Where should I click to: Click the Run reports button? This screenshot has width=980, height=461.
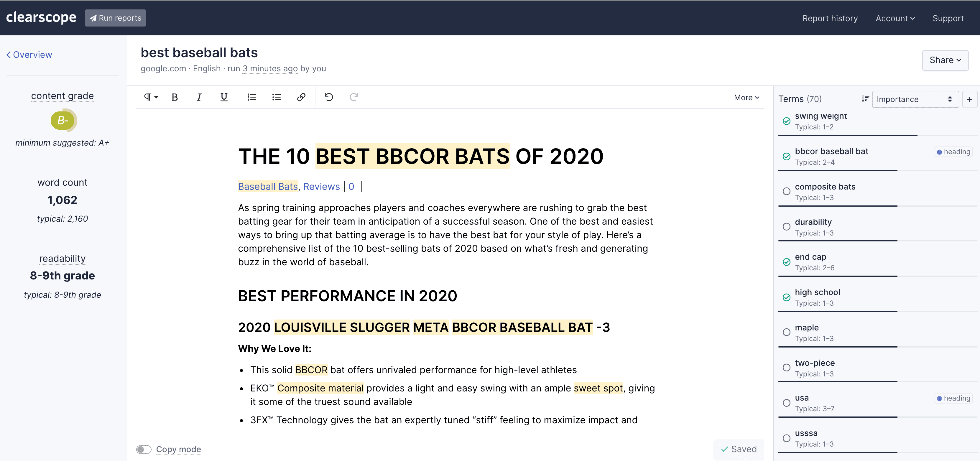pos(115,18)
